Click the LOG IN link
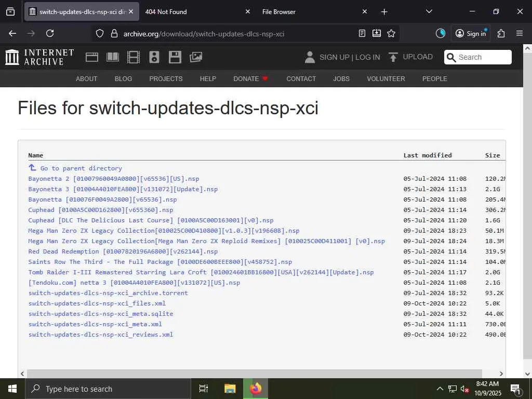Image resolution: width=532 pixels, height=399 pixels. (368, 57)
